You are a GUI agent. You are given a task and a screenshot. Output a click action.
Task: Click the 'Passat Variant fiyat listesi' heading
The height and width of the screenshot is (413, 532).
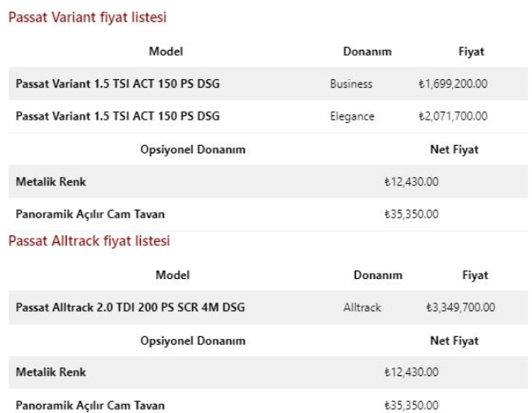click(x=88, y=17)
